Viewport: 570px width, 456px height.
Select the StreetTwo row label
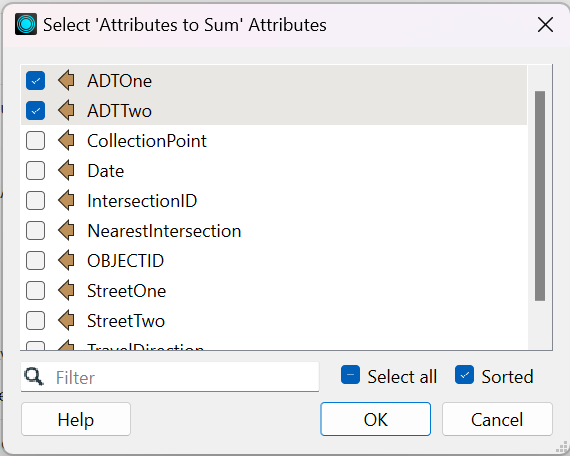[x=126, y=321]
